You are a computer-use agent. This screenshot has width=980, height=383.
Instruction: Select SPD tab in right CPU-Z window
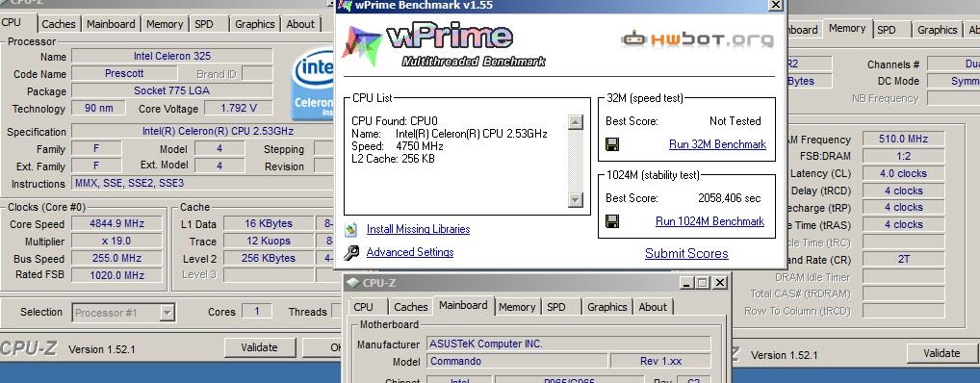point(887,30)
